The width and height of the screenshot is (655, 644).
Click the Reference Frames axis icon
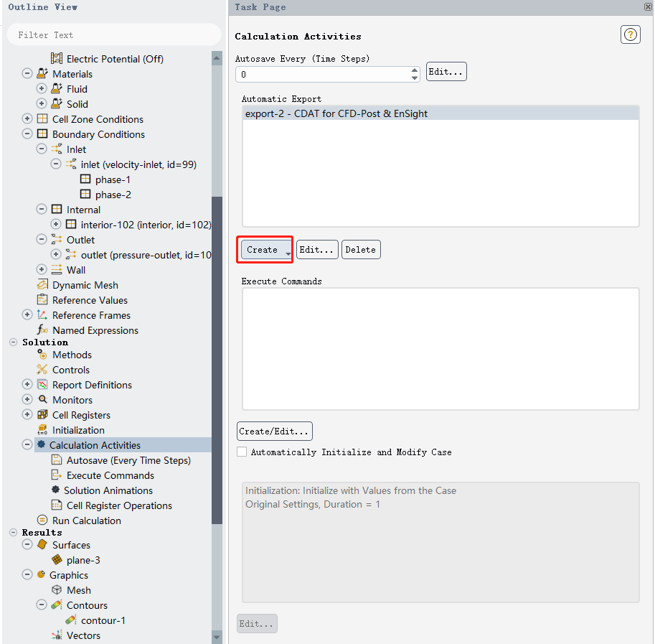click(42, 314)
